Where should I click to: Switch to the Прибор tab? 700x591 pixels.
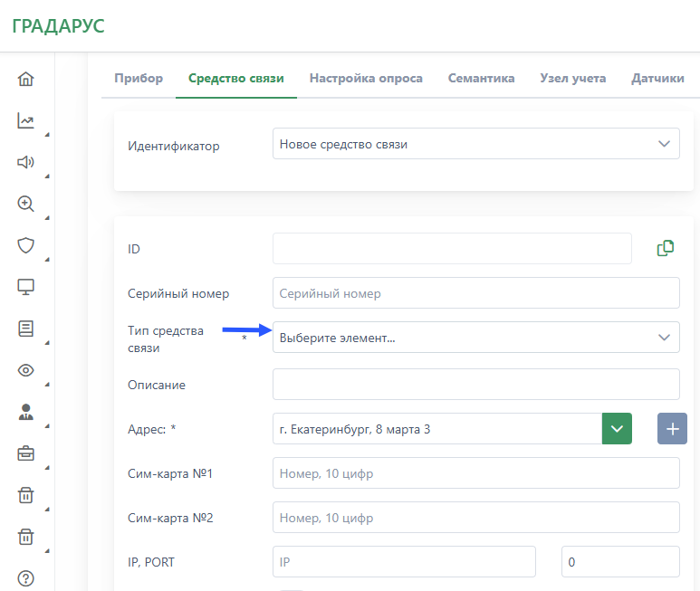(x=139, y=79)
